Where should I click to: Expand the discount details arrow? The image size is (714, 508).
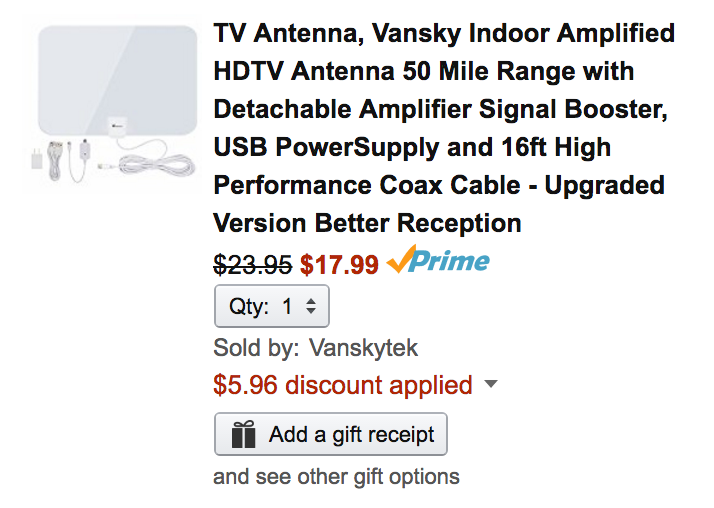[490, 385]
